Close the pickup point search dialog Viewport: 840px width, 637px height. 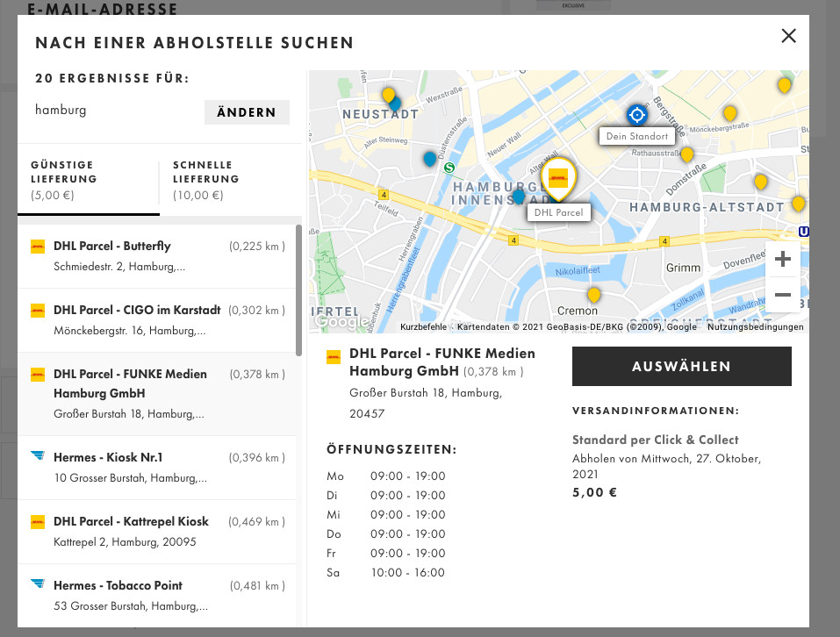pyautogui.click(x=788, y=36)
